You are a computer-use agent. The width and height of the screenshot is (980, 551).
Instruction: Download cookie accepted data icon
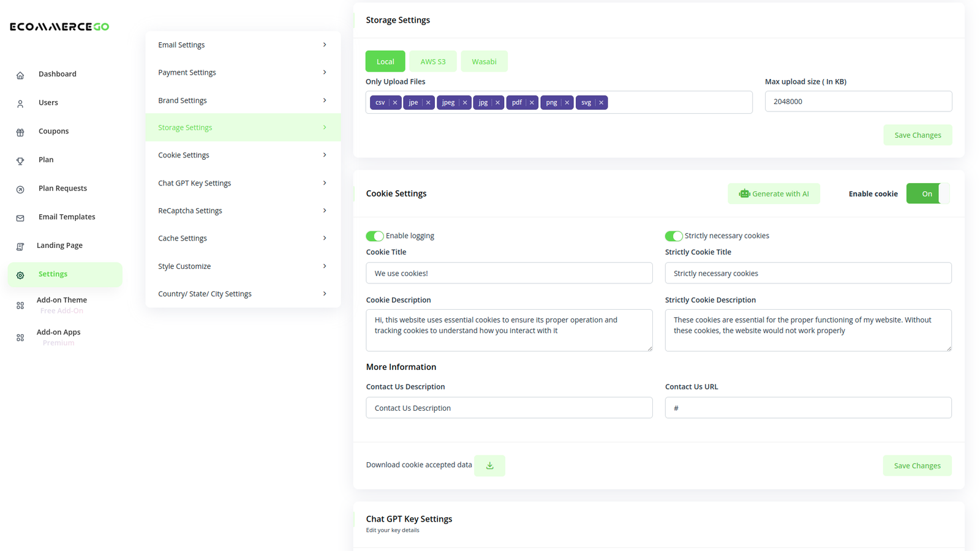[489, 466]
